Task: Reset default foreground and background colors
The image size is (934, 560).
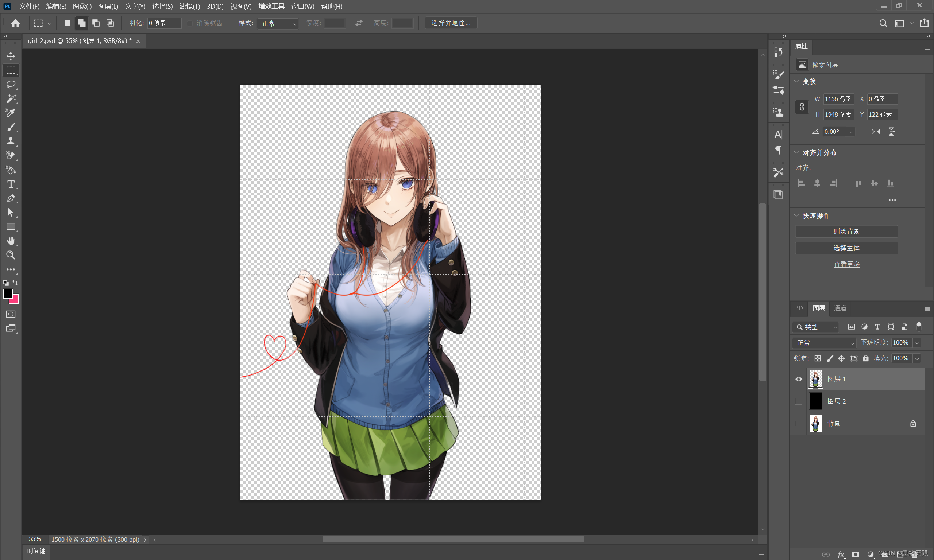Action: [6, 283]
